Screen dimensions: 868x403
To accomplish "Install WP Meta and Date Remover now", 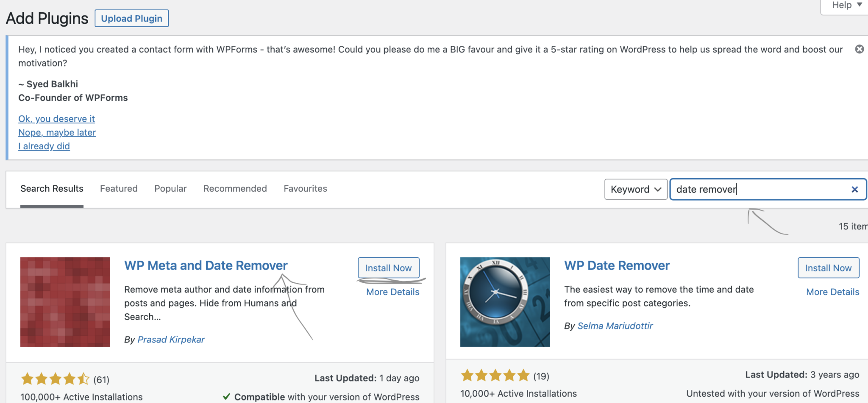I will pyautogui.click(x=389, y=268).
